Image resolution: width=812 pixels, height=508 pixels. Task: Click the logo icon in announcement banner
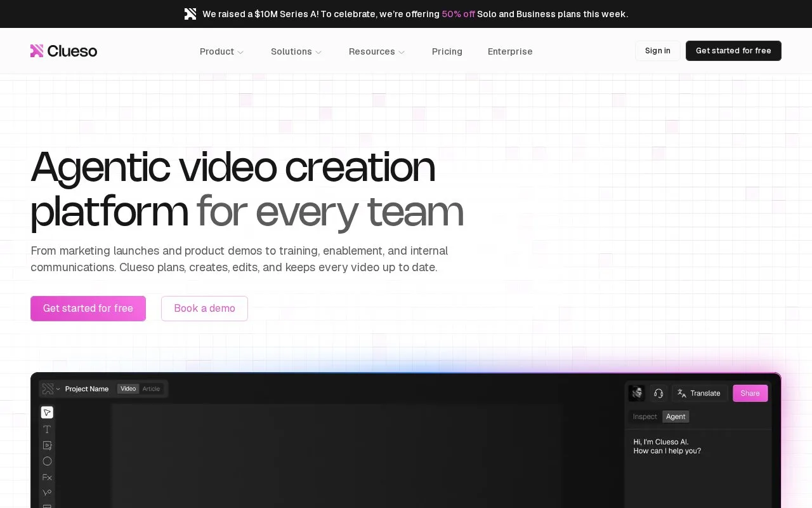(x=190, y=14)
